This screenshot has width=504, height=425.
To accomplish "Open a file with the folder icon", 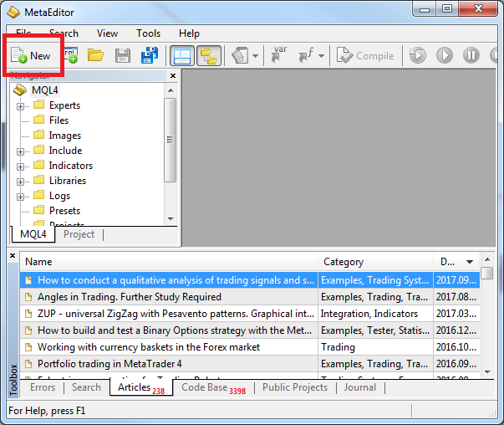I will click(x=96, y=56).
